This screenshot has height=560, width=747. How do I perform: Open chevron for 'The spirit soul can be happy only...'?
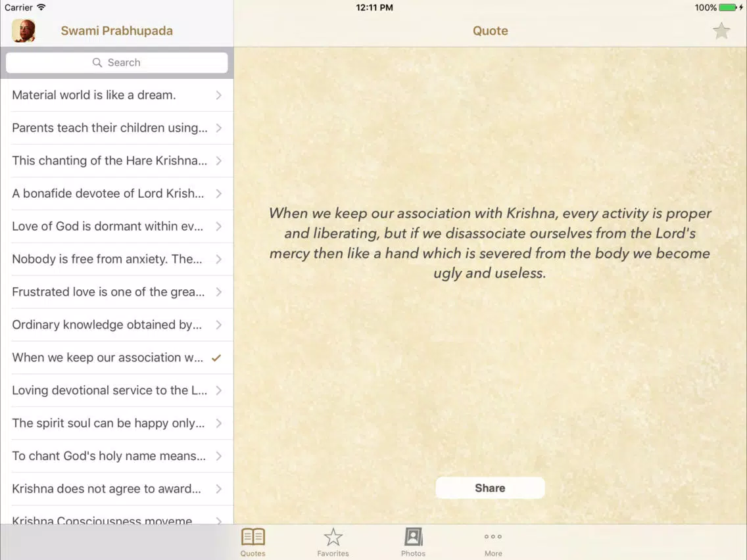tap(219, 423)
